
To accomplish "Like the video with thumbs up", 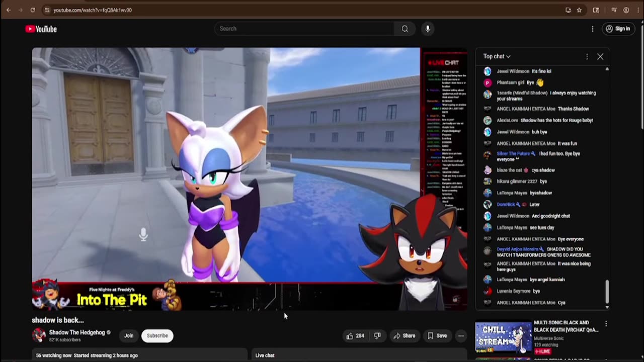I will 355,336.
